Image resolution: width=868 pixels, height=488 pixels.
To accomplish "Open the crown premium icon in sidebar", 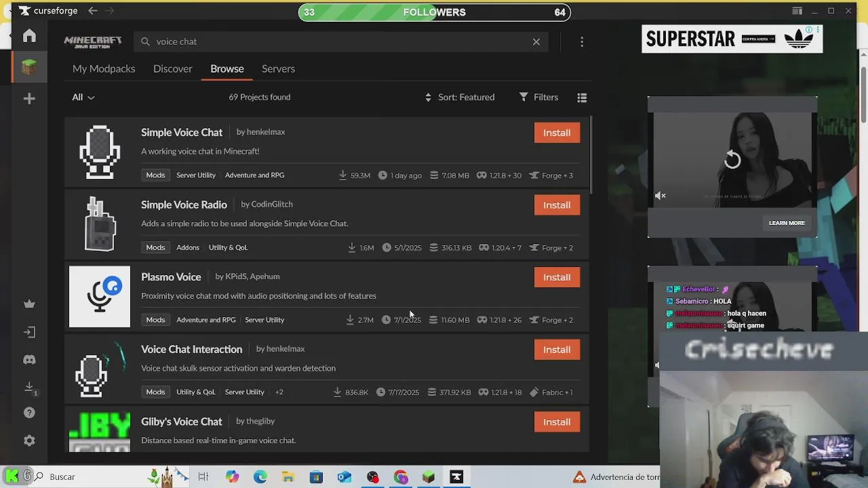I will click(29, 304).
